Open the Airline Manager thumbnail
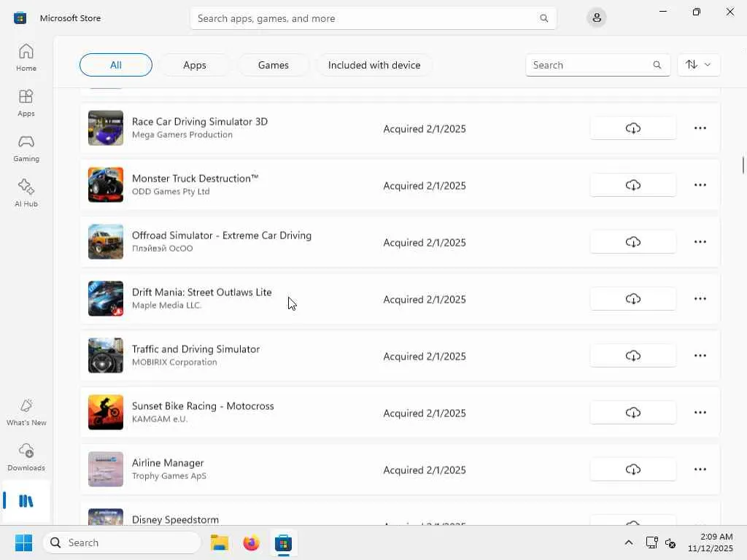The image size is (747, 560). (x=106, y=470)
